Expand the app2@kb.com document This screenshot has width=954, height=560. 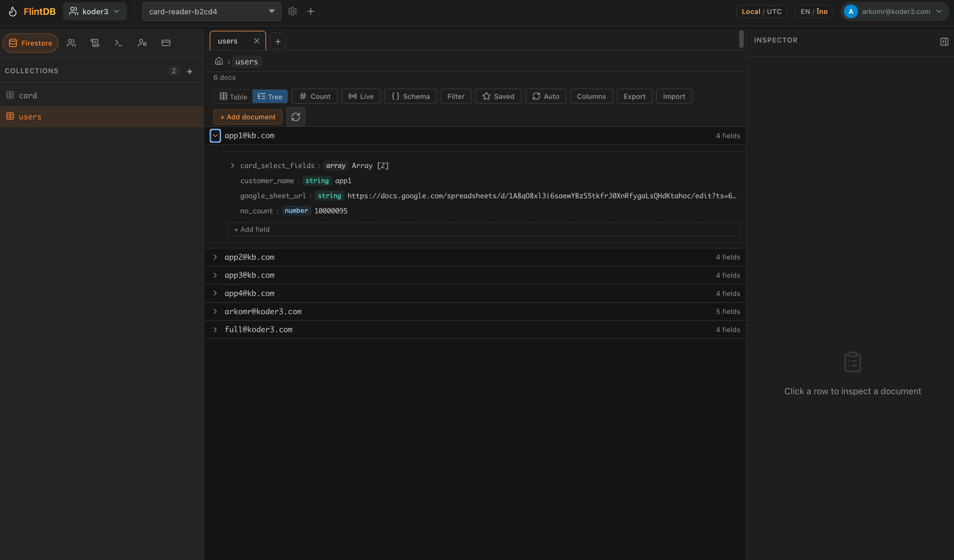(x=215, y=257)
